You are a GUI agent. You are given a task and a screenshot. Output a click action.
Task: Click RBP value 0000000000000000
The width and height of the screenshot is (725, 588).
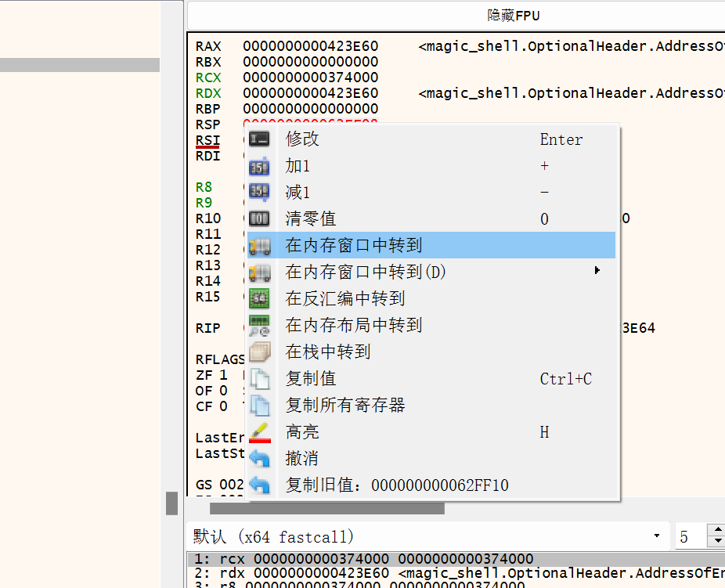(x=310, y=109)
